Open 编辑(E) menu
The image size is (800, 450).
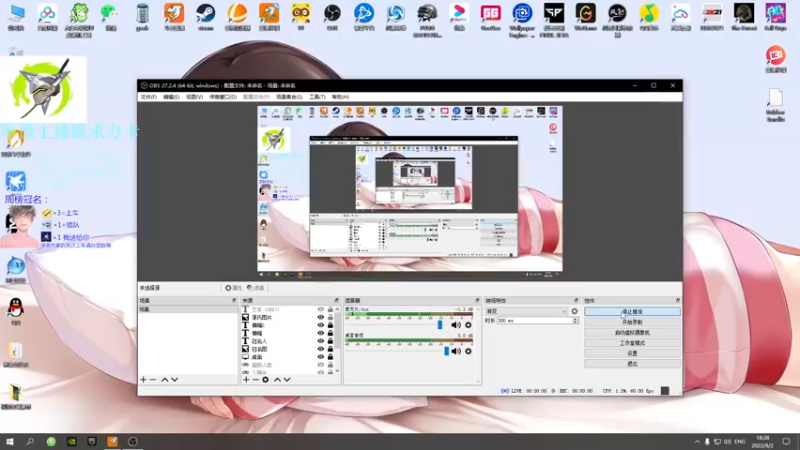(x=171, y=97)
